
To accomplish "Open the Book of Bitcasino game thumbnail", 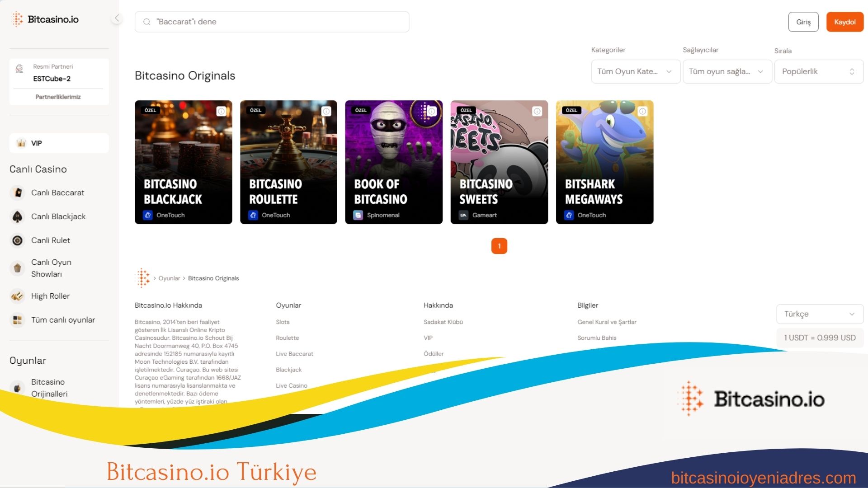I will tap(394, 162).
